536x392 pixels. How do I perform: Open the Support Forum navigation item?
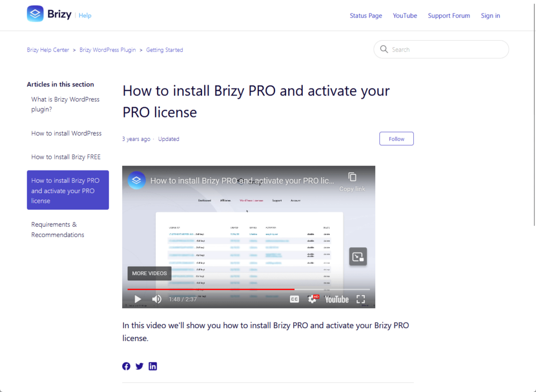tap(449, 16)
